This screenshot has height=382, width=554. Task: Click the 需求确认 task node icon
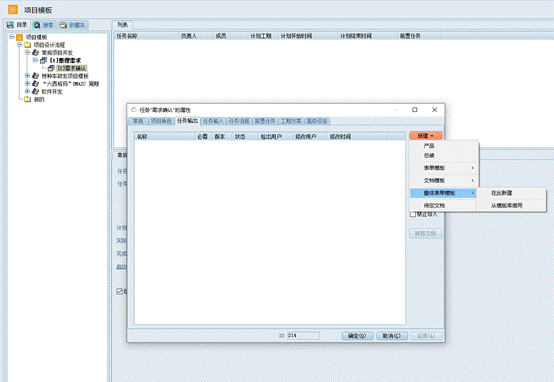click(x=51, y=68)
